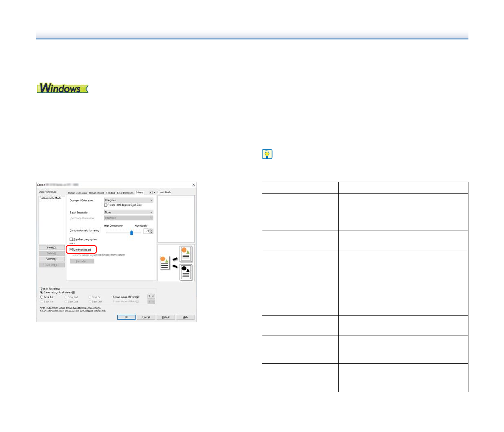
Task: Click the compression ratio slider handle
Action: [x=131, y=233]
